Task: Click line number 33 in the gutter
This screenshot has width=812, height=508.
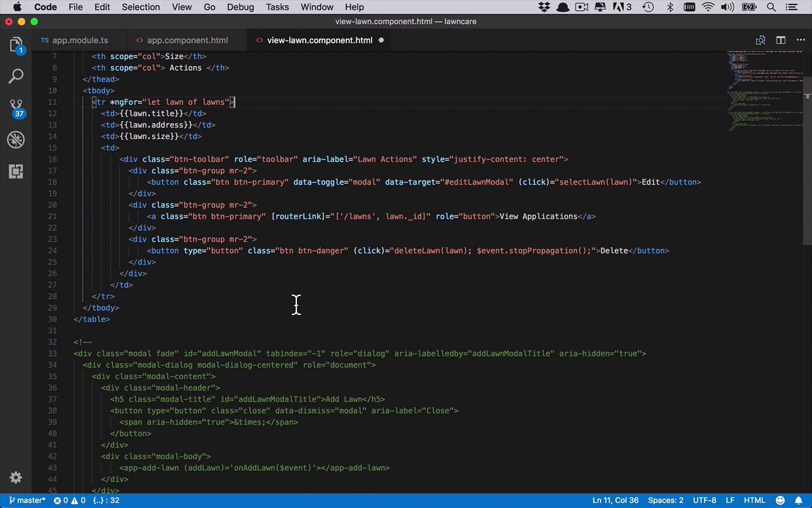Action: [x=52, y=353]
